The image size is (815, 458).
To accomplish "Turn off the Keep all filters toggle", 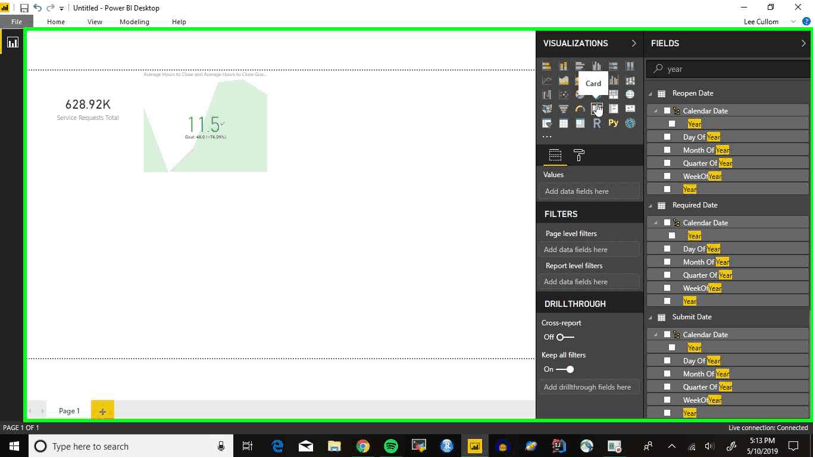I will 564,369.
